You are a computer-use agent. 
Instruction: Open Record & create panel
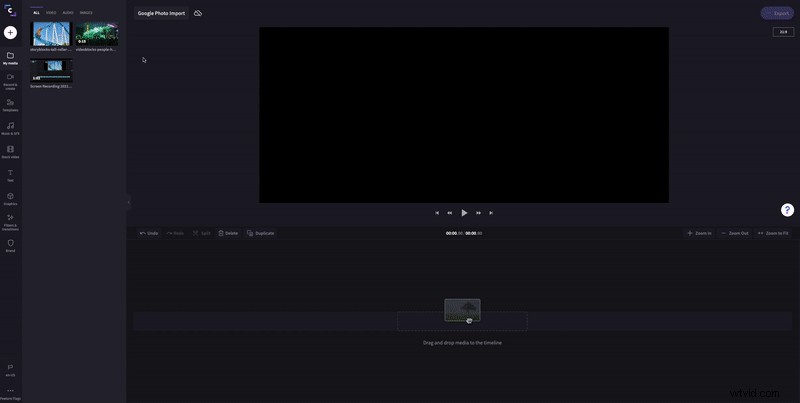pyautogui.click(x=10, y=79)
